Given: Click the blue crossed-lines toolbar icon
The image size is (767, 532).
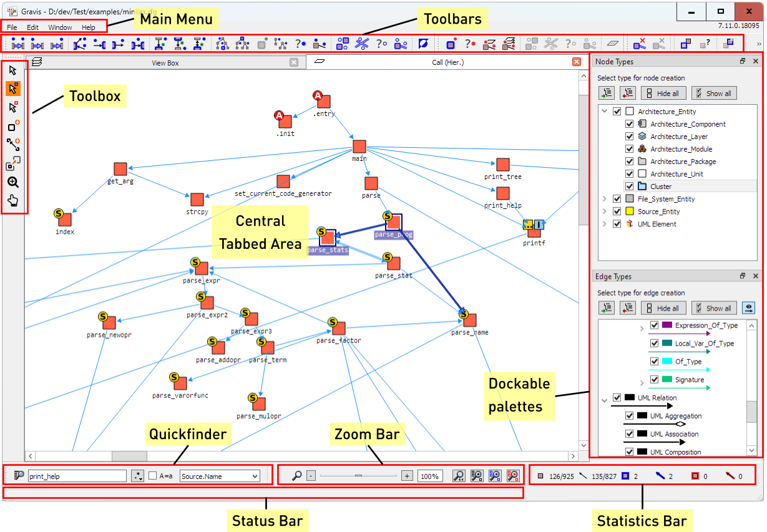Looking at the screenshot, I should (362, 44).
